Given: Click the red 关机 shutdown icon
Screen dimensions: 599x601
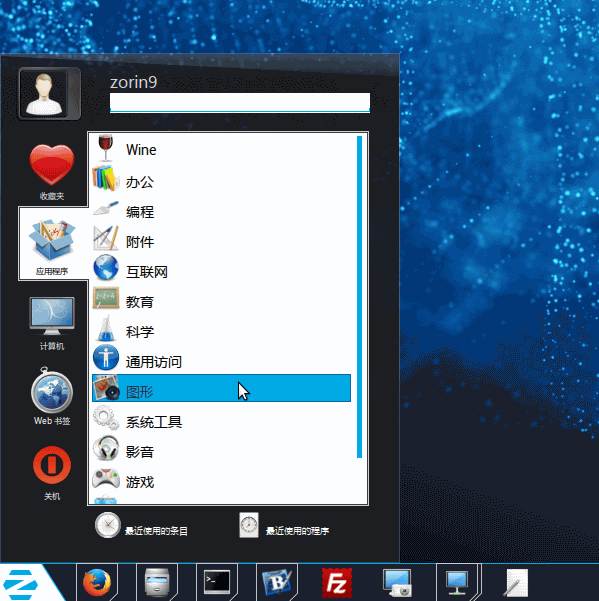Looking at the screenshot, I should tap(52, 465).
